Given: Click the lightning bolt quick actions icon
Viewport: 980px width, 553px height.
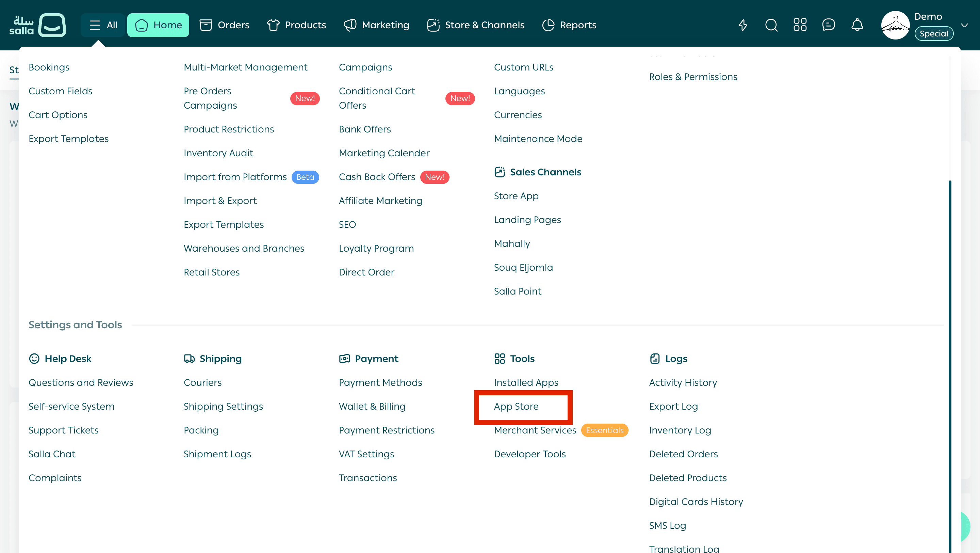Looking at the screenshot, I should pyautogui.click(x=742, y=25).
